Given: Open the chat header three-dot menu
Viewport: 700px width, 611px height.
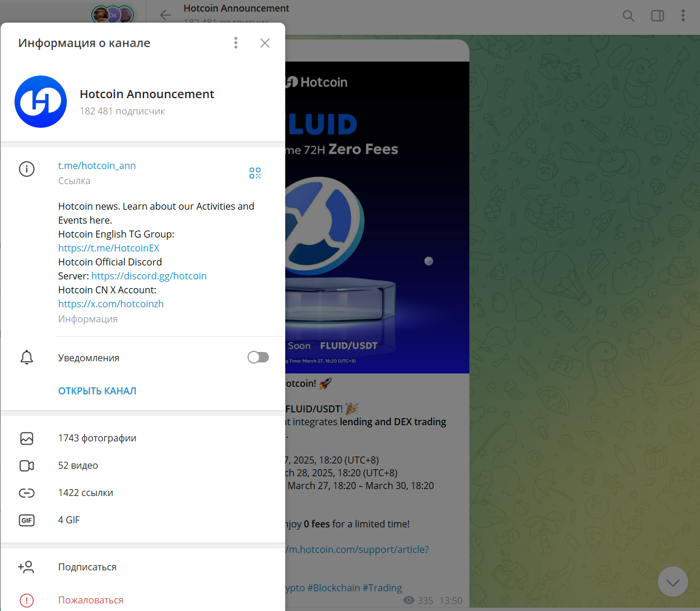Looking at the screenshot, I should pos(683,16).
